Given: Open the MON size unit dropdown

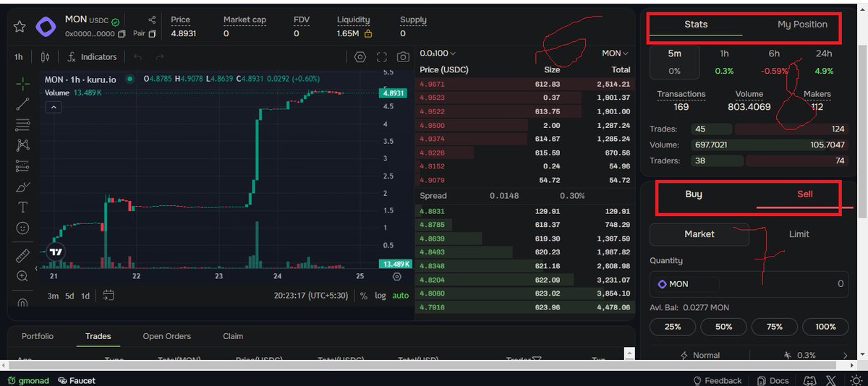Looking at the screenshot, I should tap(615, 53).
